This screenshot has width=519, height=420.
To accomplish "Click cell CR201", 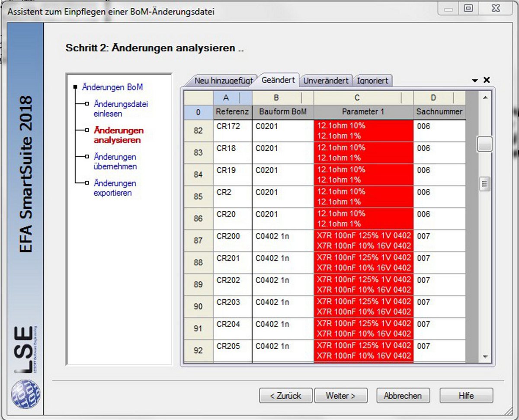I will tap(233, 263).
